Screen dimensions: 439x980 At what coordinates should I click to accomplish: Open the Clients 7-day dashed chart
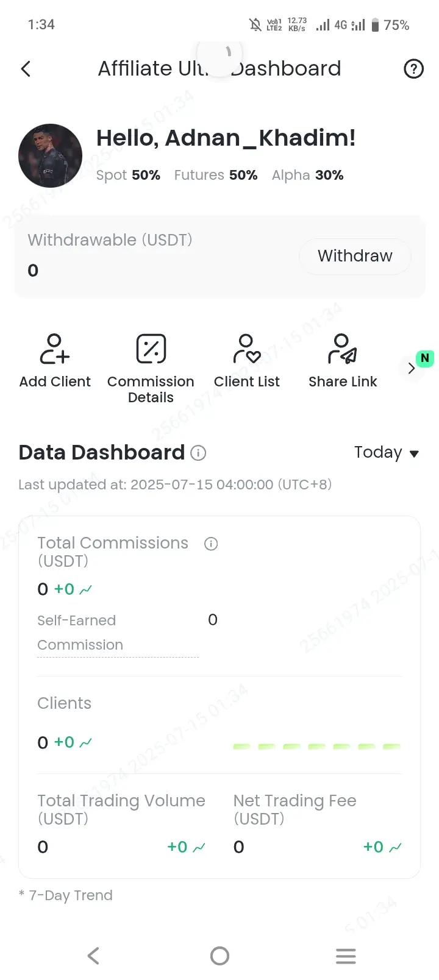(316, 746)
